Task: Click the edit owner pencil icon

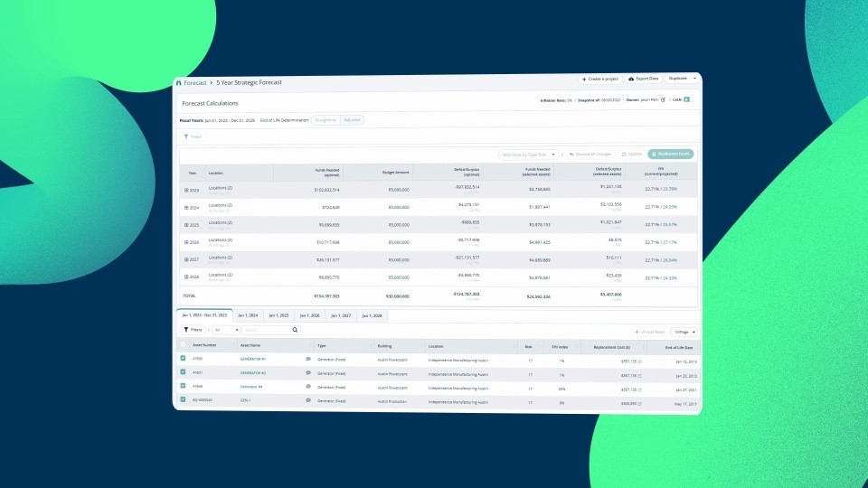Action: tap(663, 99)
